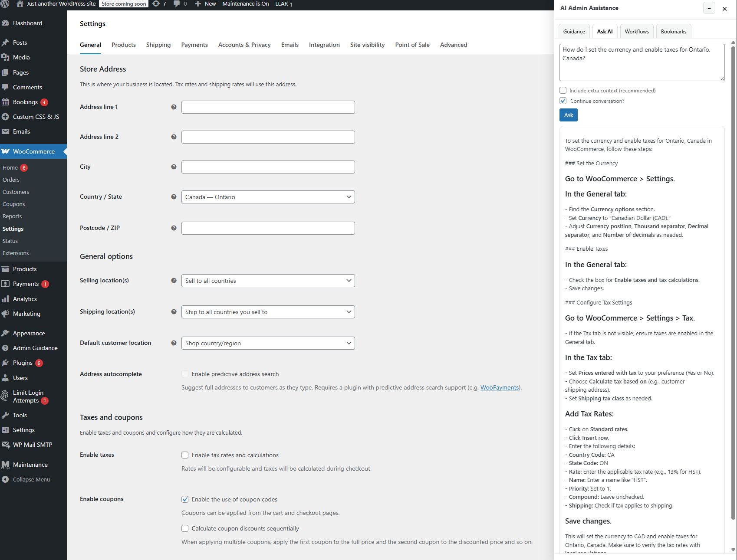Screen dimensions: 737x560
Task: Click the WooCommerce logo icon in sidebar
Action: (x=5, y=151)
